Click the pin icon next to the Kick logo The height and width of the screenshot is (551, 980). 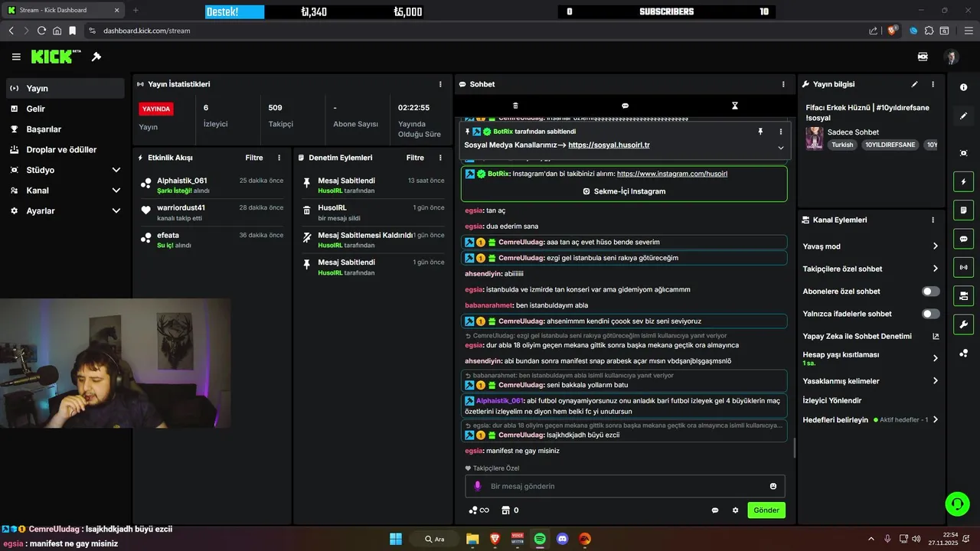(x=96, y=57)
